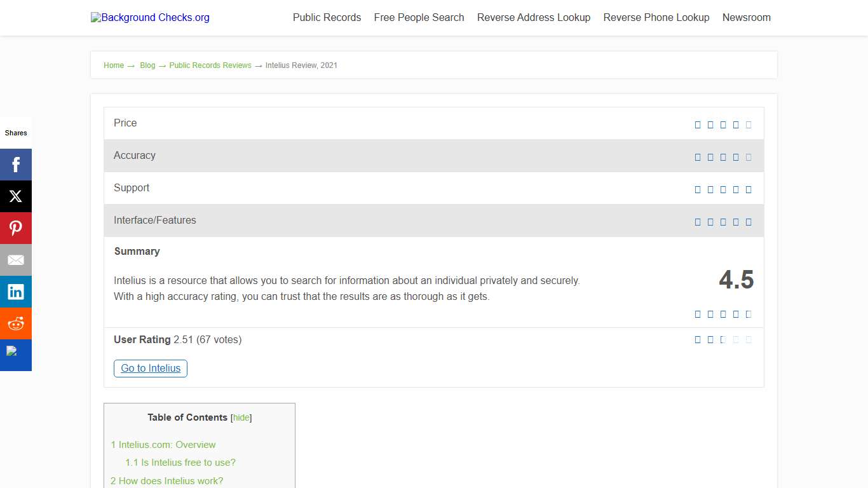
Task: Pin this page on Pinterest
Action: tap(16, 228)
